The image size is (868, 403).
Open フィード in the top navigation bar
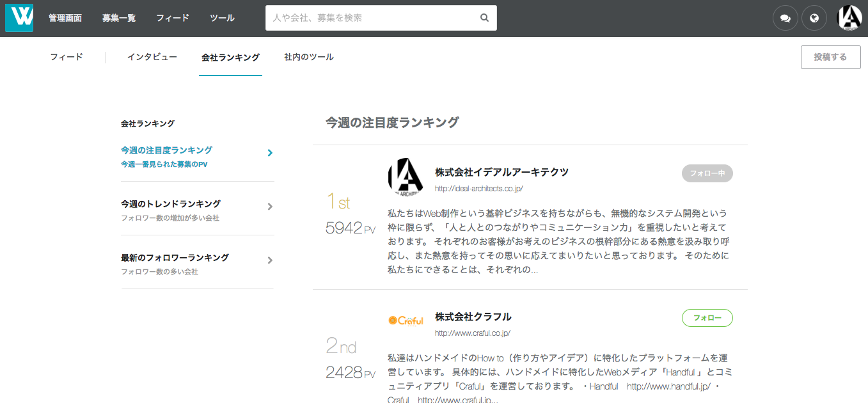(x=173, y=18)
